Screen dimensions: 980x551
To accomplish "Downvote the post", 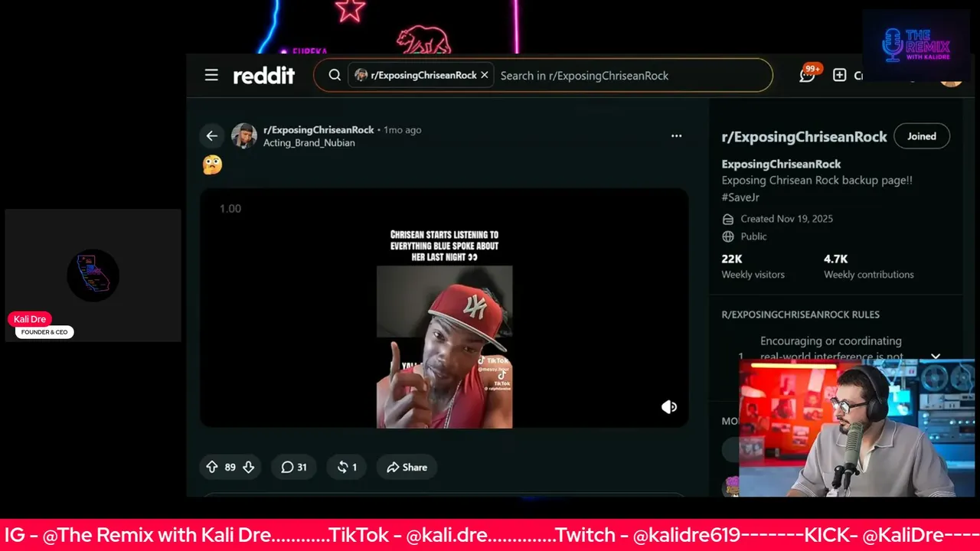I will 248,467.
